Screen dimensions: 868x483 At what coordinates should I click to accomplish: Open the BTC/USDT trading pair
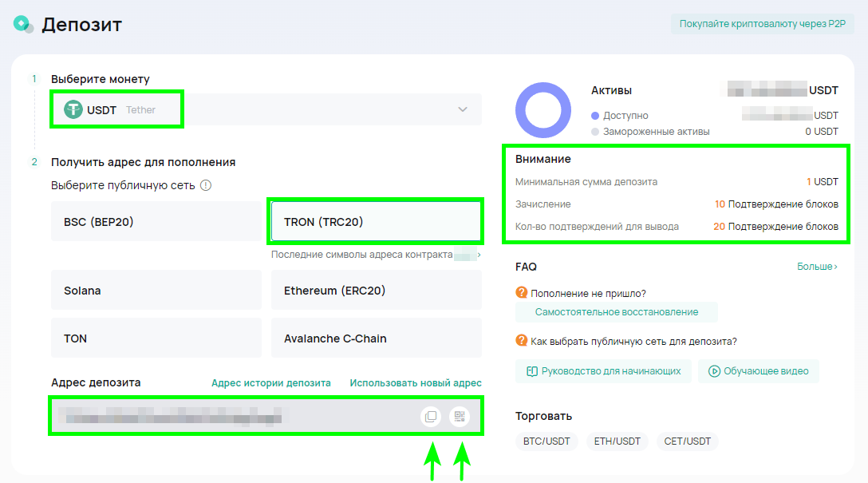click(x=546, y=441)
